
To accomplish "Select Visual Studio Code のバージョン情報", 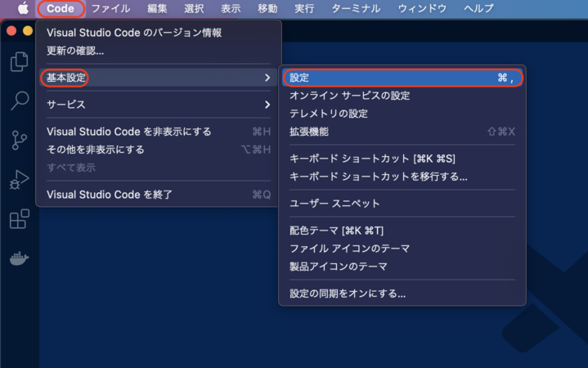I will click(x=159, y=33).
